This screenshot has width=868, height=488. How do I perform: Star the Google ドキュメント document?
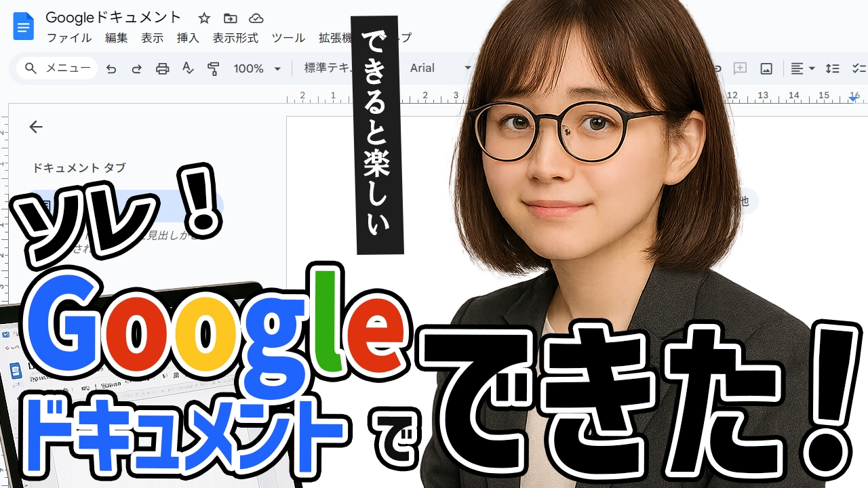(x=203, y=18)
